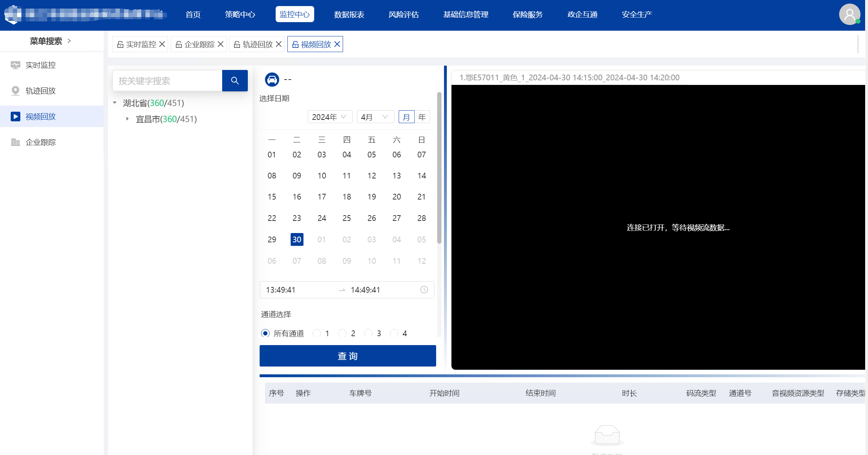Click the end time 14:49:41 field

click(x=366, y=290)
